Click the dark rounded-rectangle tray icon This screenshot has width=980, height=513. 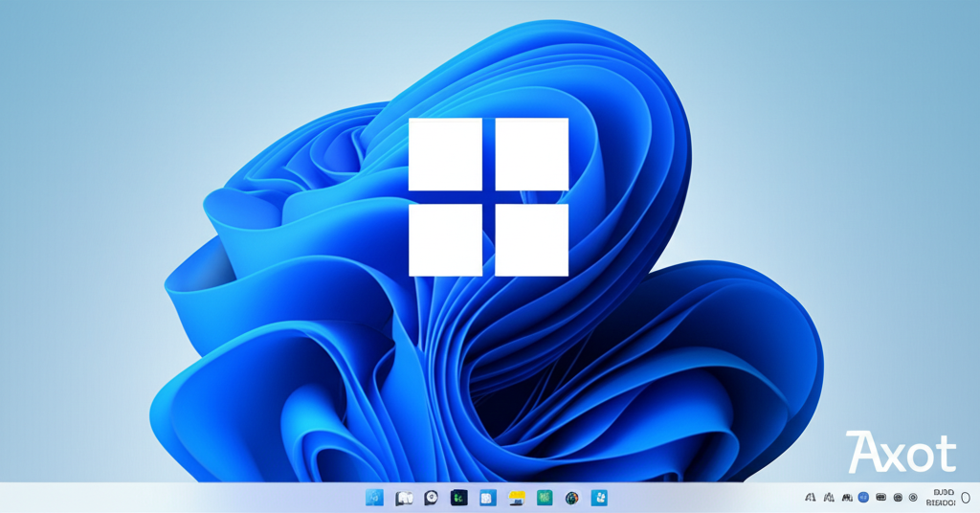pyautogui.click(x=880, y=498)
